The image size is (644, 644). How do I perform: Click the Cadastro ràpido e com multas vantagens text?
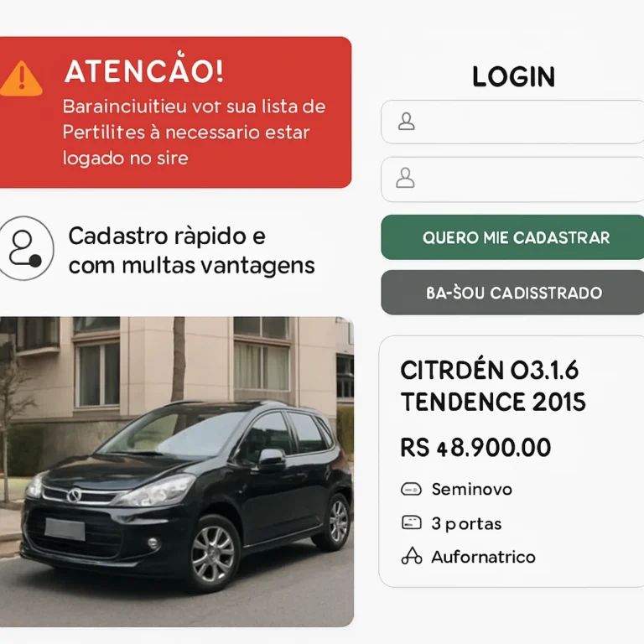[191, 251]
